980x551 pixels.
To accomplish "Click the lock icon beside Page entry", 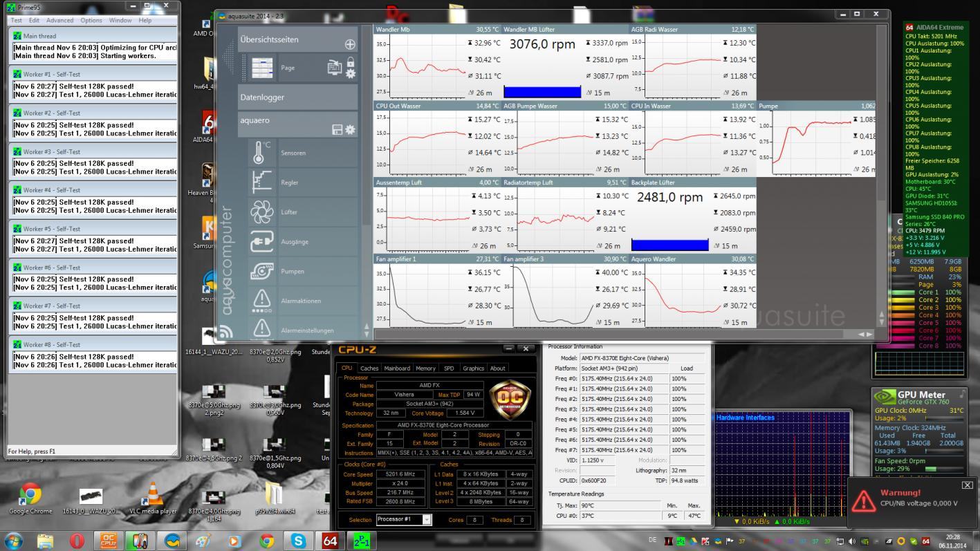I will tap(351, 62).
